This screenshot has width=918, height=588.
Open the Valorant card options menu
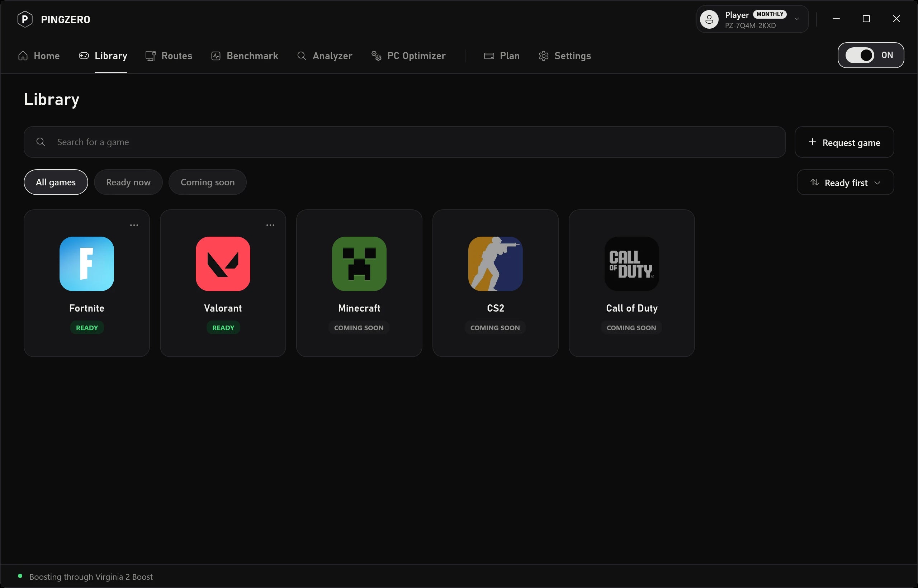click(x=270, y=225)
